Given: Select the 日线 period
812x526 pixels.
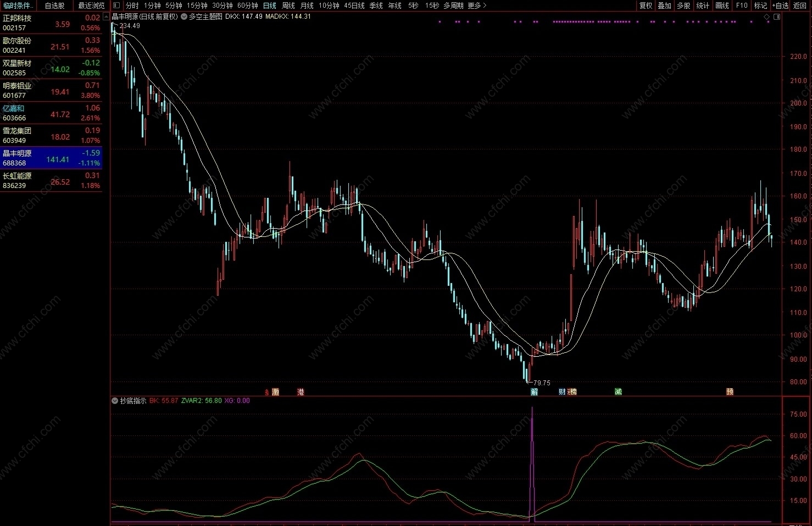Looking at the screenshot, I should (x=270, y=5).
